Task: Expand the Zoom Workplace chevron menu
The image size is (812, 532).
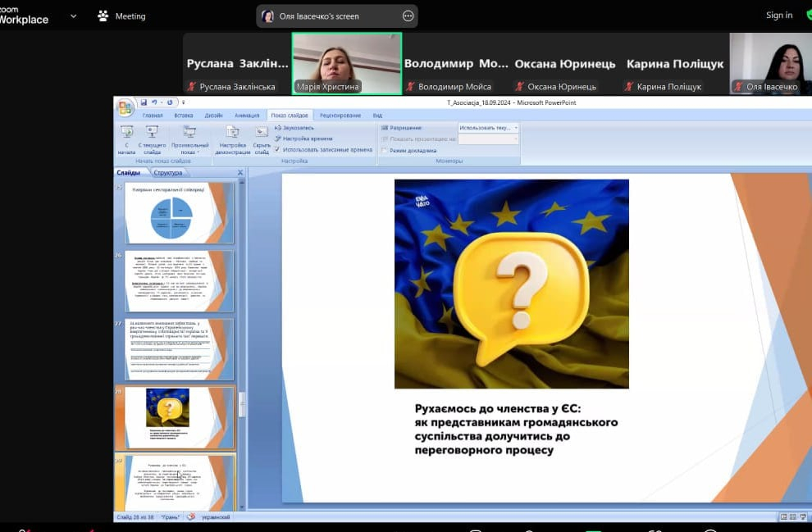Action: pyautogui.click(x=74, y=16)
